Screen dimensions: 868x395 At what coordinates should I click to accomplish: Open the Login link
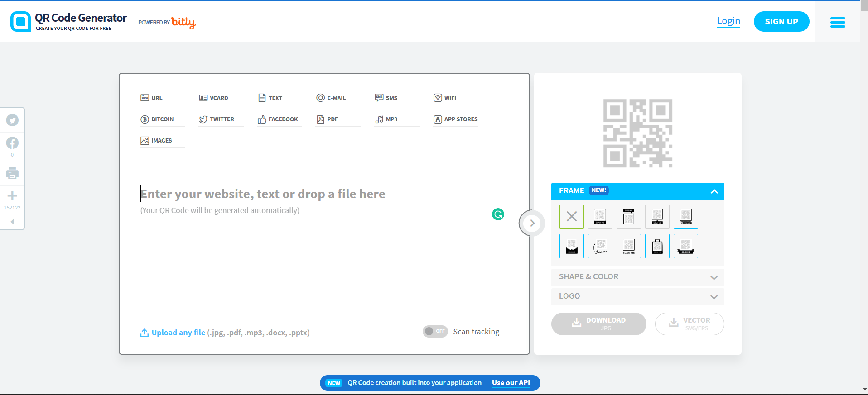click(x=728, y=21)
